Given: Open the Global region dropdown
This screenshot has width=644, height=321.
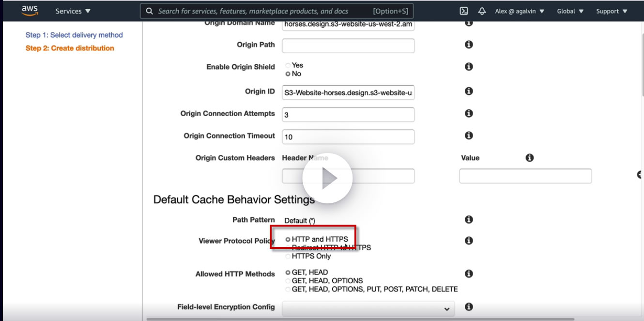Looking at the screenshot, I should [570, 11].
